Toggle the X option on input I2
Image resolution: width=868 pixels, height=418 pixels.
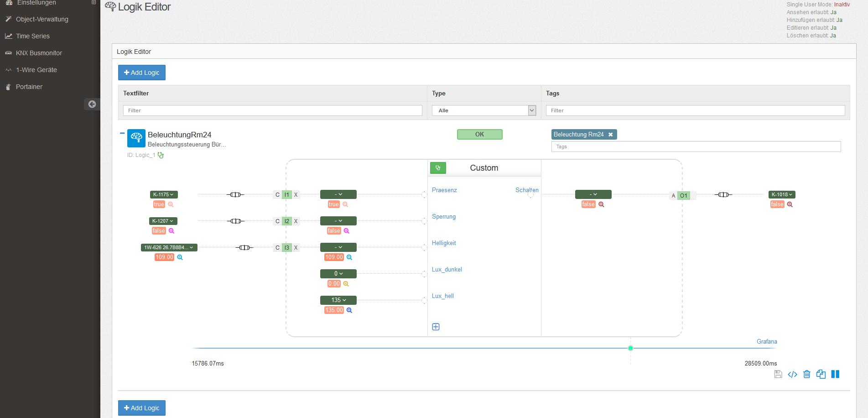(296, 221)
